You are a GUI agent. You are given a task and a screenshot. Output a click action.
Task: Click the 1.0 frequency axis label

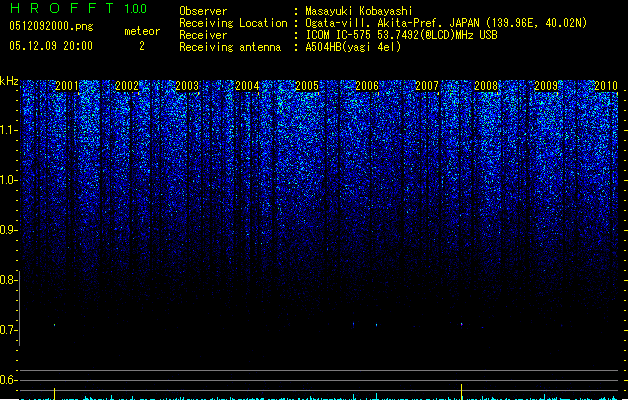coord(9,180)
